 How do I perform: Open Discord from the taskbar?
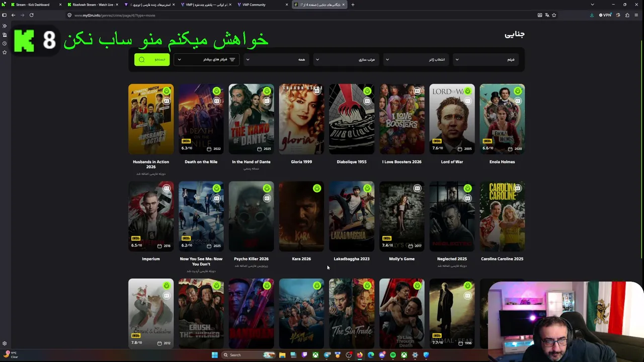point(382,355)
